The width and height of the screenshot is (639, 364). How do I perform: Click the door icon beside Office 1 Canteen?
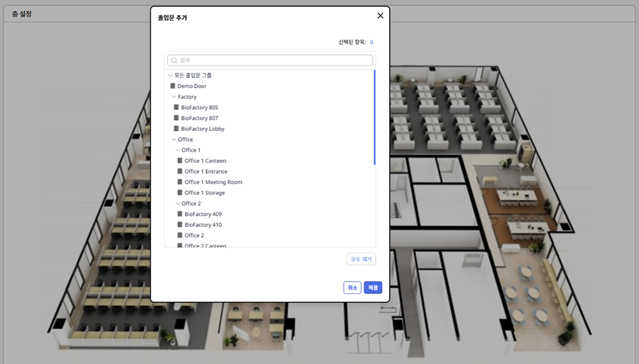[x=180, y=161]
